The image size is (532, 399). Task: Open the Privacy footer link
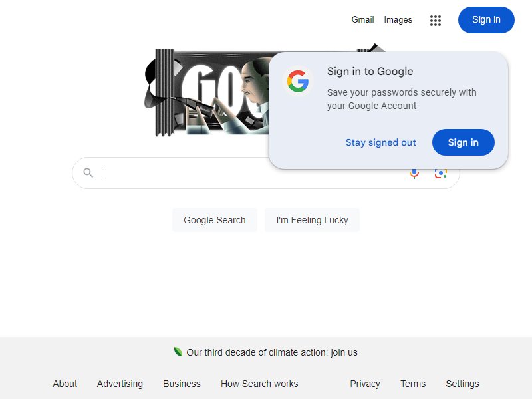364,384
